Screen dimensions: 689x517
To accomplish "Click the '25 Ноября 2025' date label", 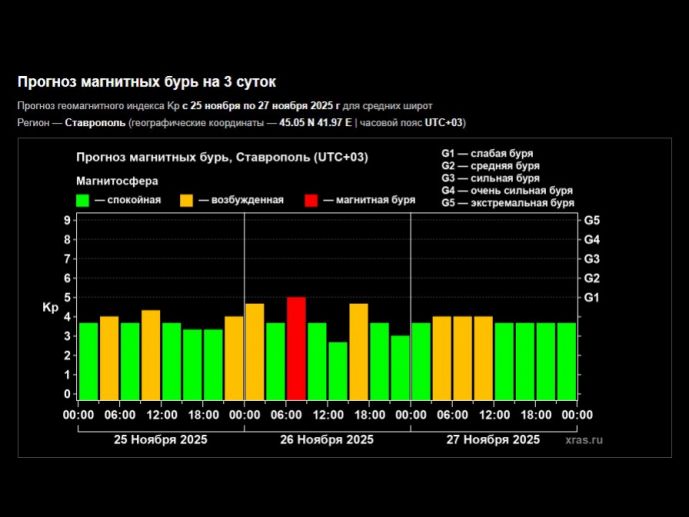I will point(161,439).
